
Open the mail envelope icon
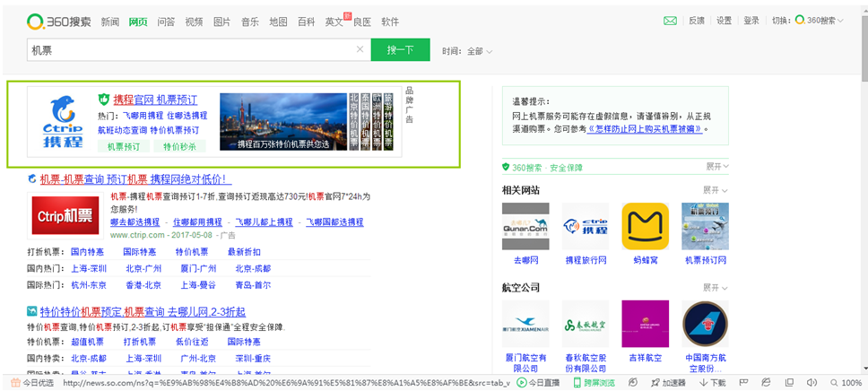pyautogui.click(x=670, y=21)
